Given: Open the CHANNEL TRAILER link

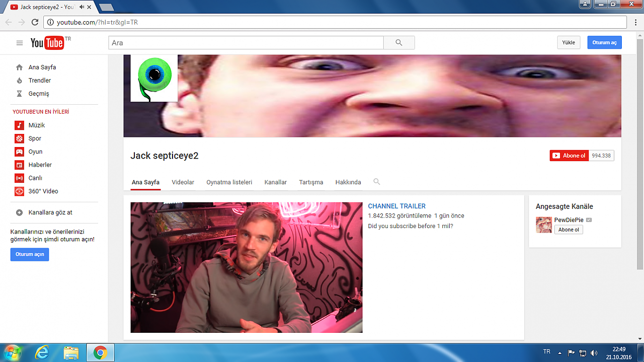Looking at the screenshot, I should tap(397, 206).
